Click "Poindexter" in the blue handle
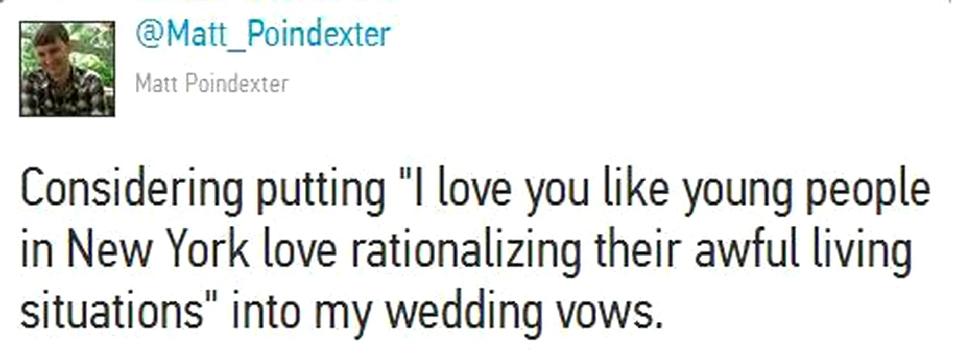 [x=318, y=34]
